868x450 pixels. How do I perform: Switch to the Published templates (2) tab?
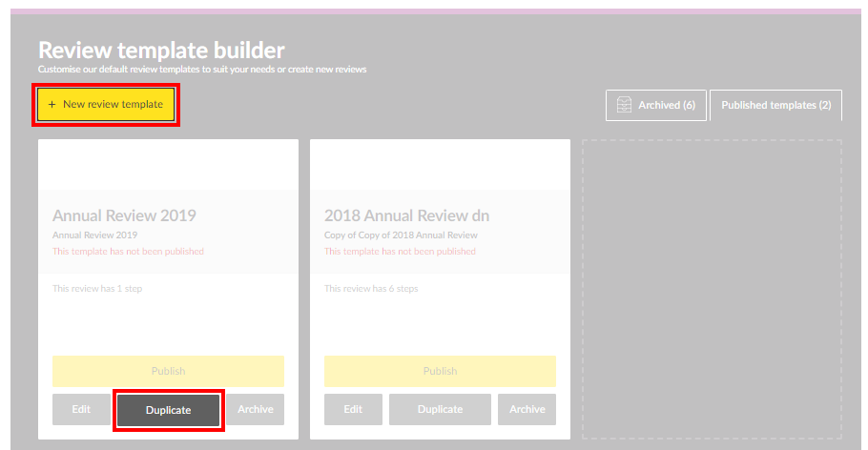pyautogui.click(x=775, y=105)
